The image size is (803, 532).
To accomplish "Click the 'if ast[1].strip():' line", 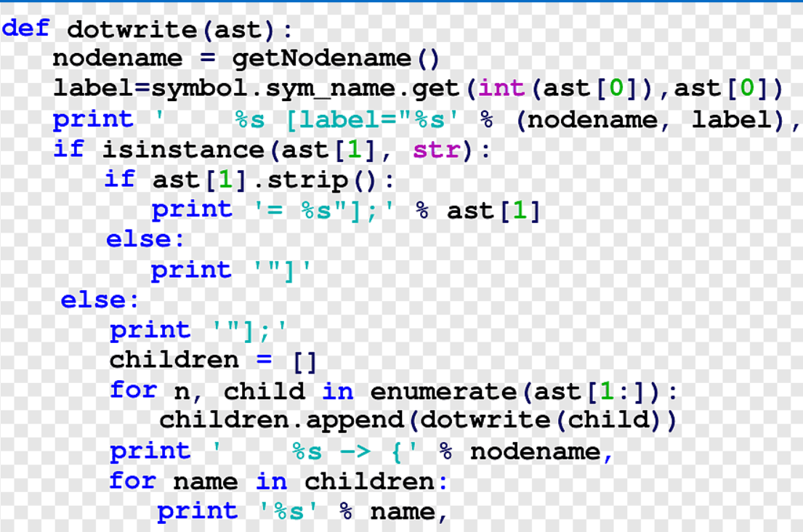I will point(249,180).
